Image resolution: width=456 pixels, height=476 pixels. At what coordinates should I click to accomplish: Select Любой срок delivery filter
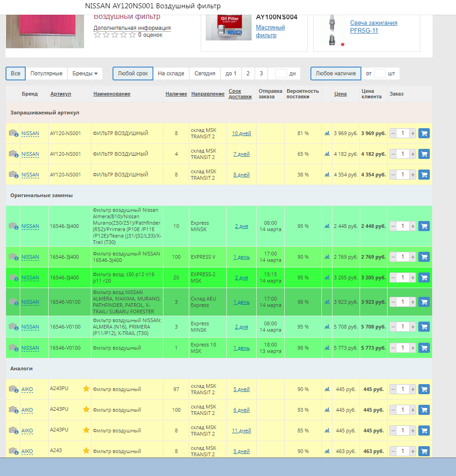click(133, 74)
